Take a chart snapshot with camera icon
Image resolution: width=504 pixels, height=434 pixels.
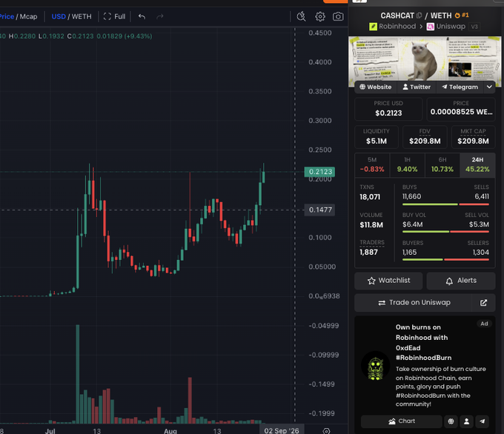[x=338, y=16]
